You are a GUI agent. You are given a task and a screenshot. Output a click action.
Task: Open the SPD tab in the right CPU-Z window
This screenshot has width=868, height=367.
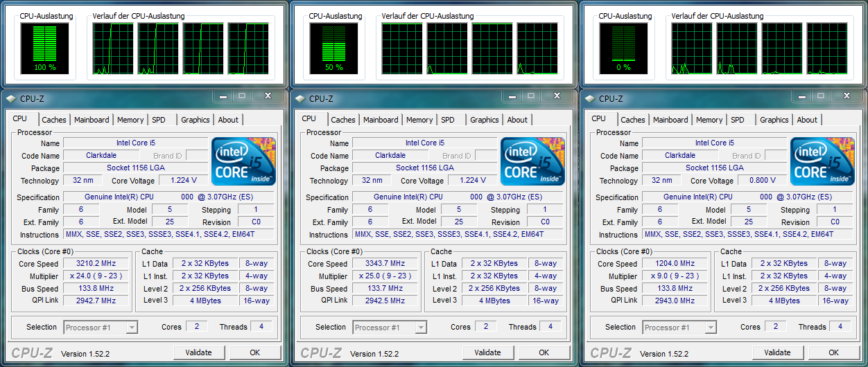coord(738,120)
